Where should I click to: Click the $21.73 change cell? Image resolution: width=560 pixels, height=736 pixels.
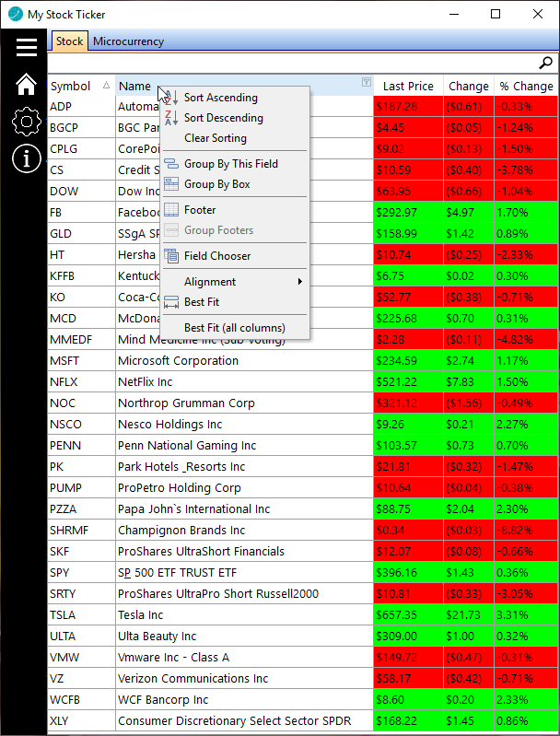(x=469, y=615)
